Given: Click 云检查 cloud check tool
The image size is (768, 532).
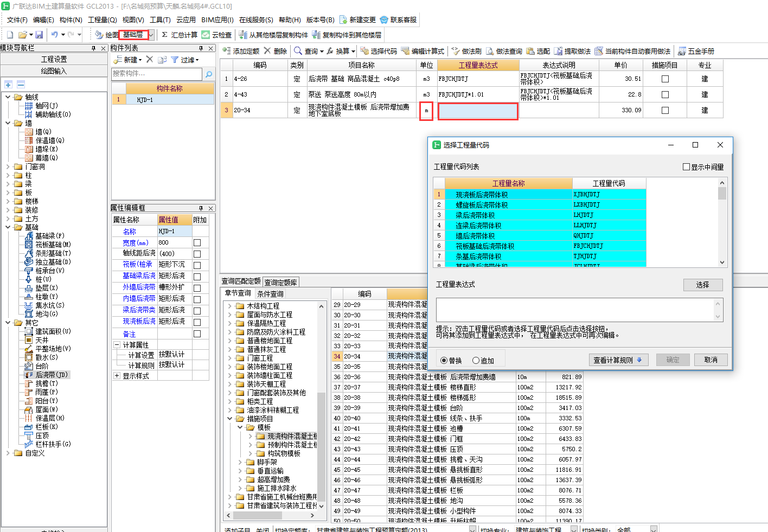Looking at the screenshot, I should (x=217, y=35).
